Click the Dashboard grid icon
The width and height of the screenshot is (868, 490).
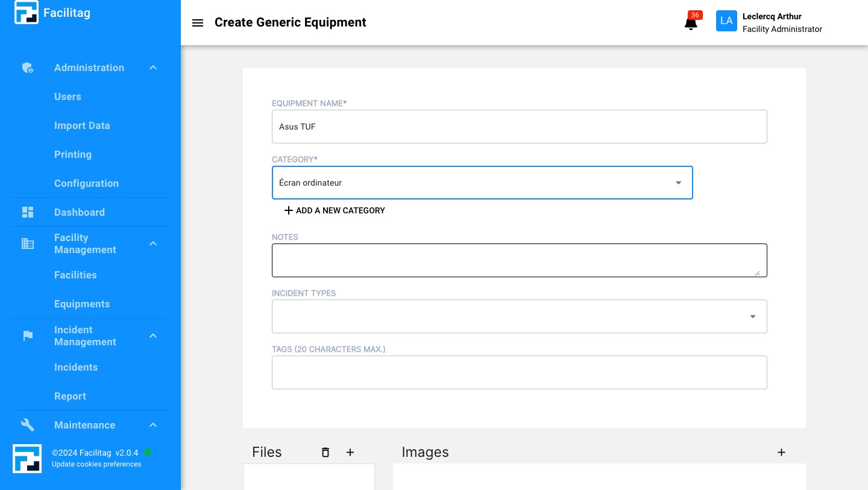tap(28, 212)
